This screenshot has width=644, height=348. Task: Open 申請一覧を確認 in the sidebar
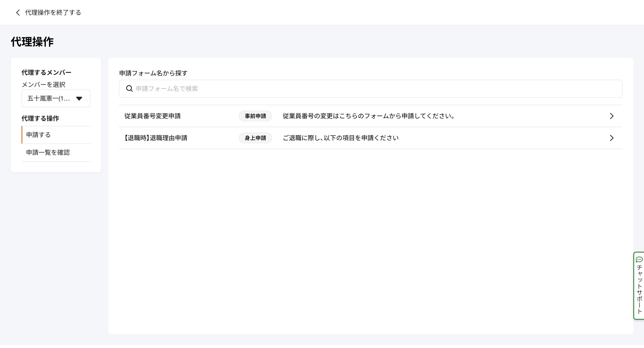(48, 153)
